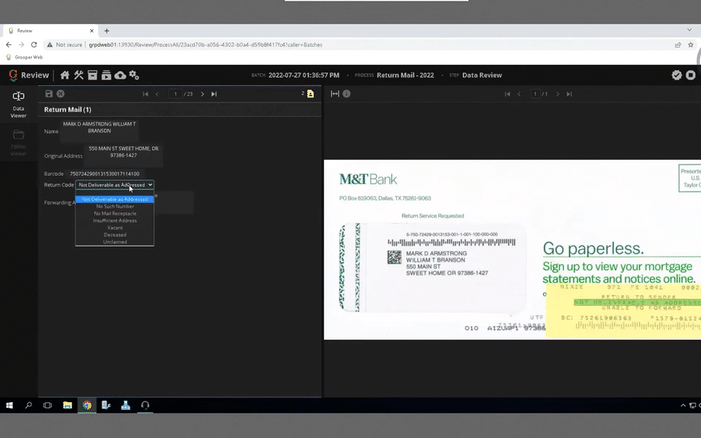Click the info icon in the document viewer
The height and width of the screenshot is (438, 701).
pos(346,93)
